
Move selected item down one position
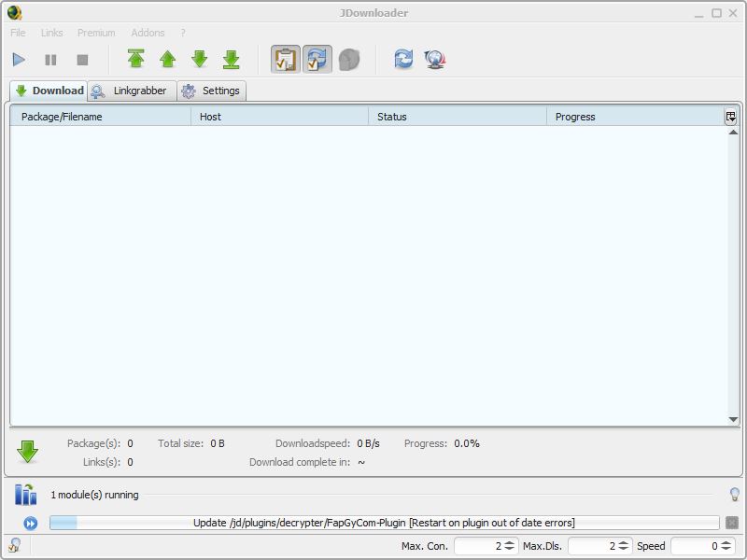click(x=200, y=59)
